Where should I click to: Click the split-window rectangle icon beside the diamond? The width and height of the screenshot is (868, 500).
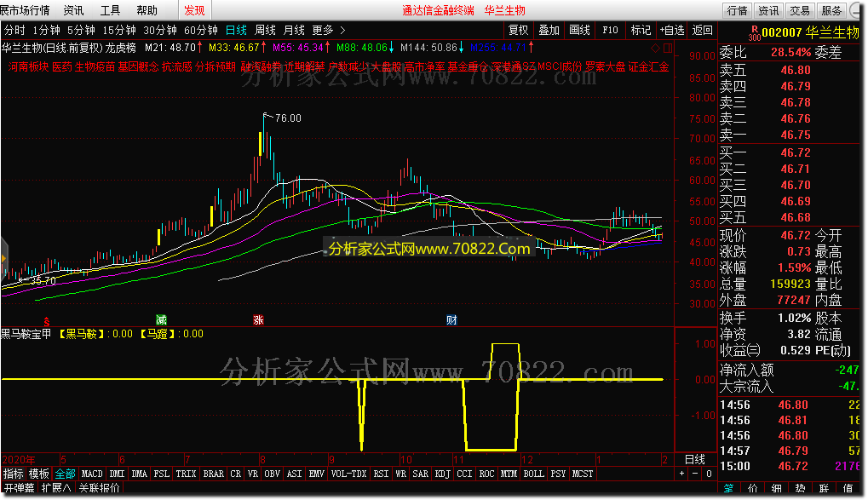click(x=668, y=49)
